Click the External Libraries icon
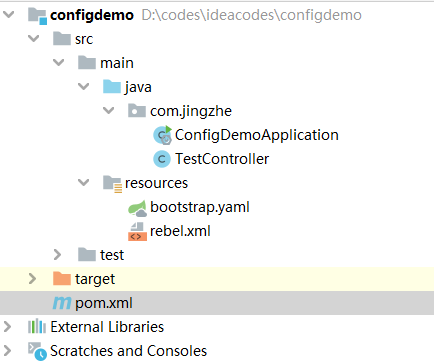 (37, 327)
